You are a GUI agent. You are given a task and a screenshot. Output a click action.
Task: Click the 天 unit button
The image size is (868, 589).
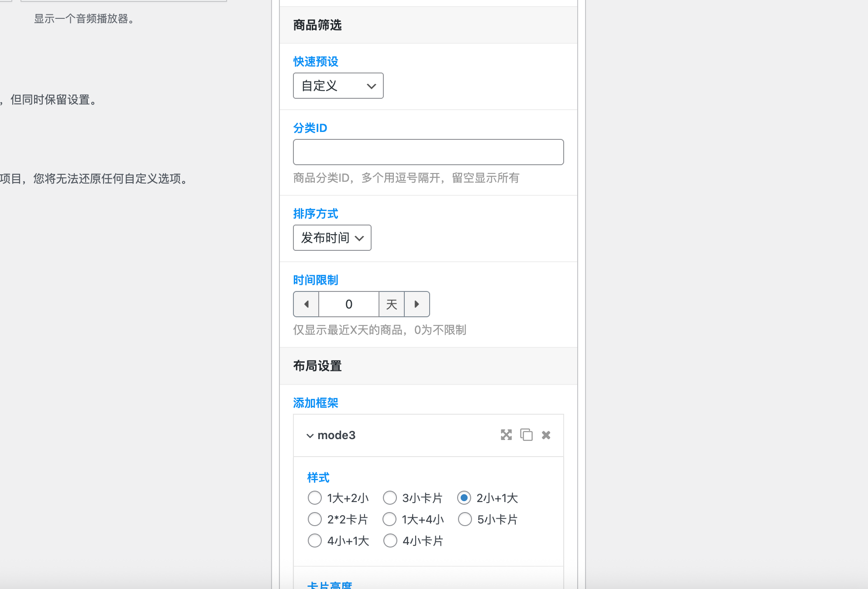pyautogui.click(x=391, y=304)
